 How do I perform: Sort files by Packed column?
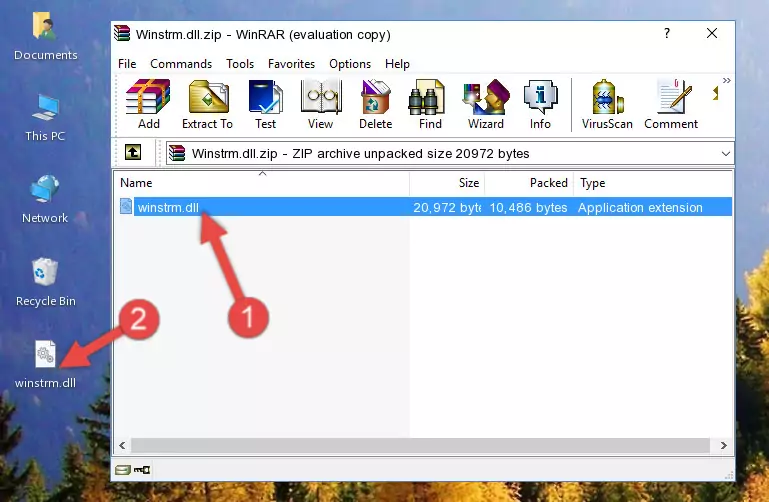[x=529, y=183]
